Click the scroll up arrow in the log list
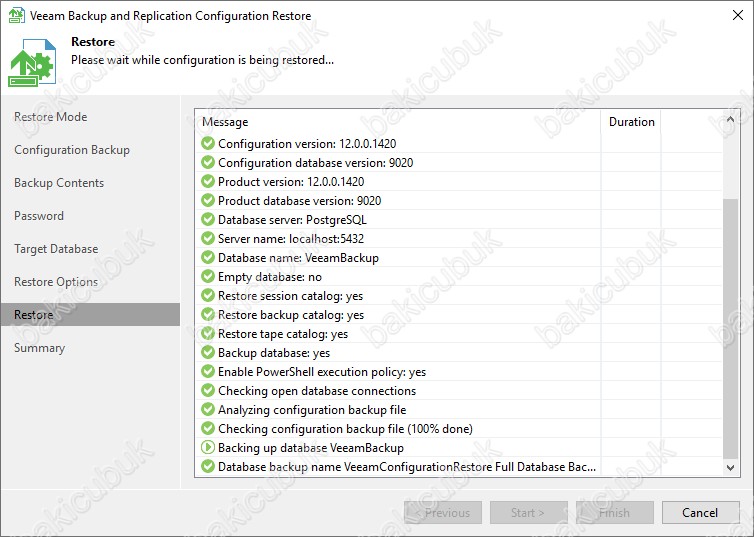Viewport: 754px width, 537px height. tap(730, 119)
